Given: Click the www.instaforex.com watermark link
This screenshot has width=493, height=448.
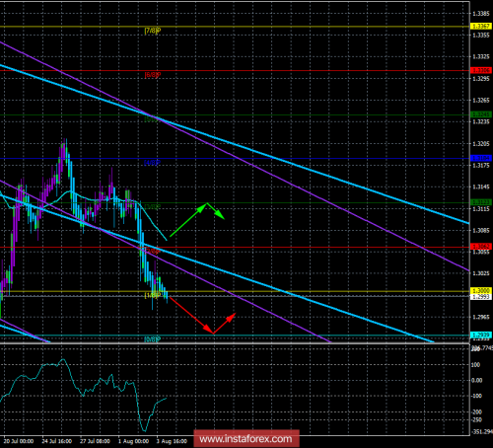Looking at the screenshot, I should [246, 439].
